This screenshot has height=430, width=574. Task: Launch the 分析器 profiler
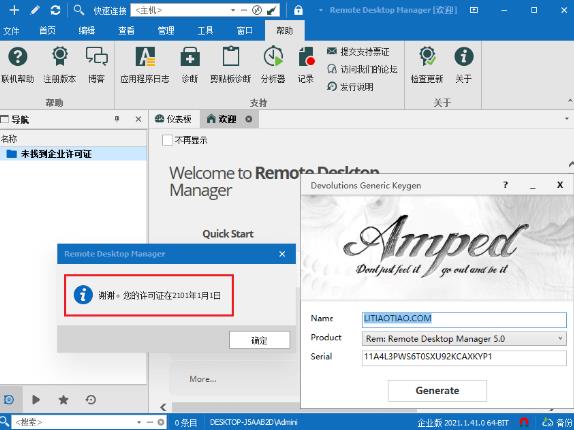pyautogui.click(x=273, y=65)
